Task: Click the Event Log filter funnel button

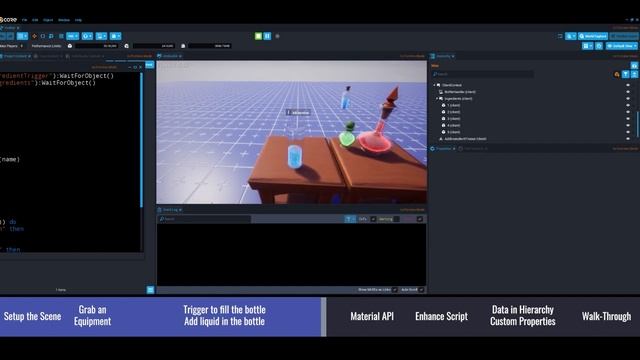Action: tap(350, 219)
